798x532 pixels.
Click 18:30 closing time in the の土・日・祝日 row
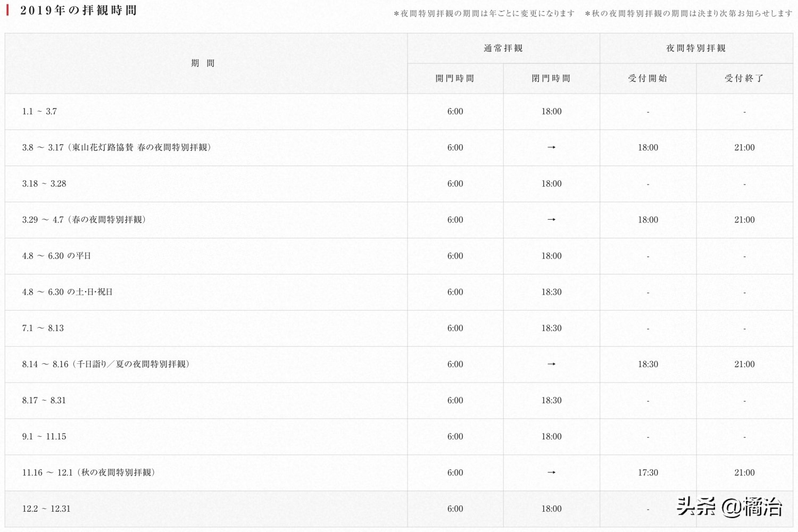(x=552, y=292)
